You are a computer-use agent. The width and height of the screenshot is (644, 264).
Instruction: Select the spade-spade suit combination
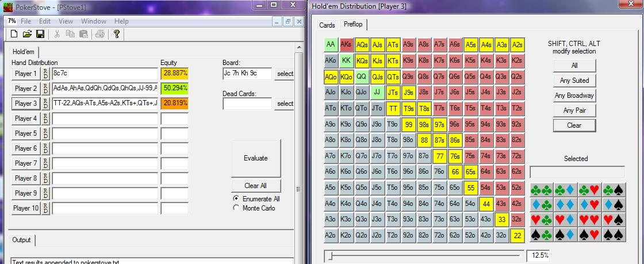point(614,235)
